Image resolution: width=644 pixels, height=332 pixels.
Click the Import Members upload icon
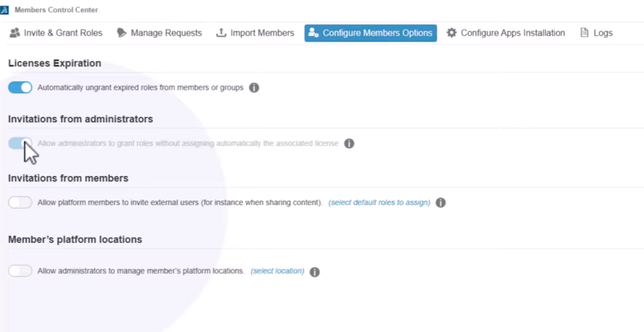(221, 33)
